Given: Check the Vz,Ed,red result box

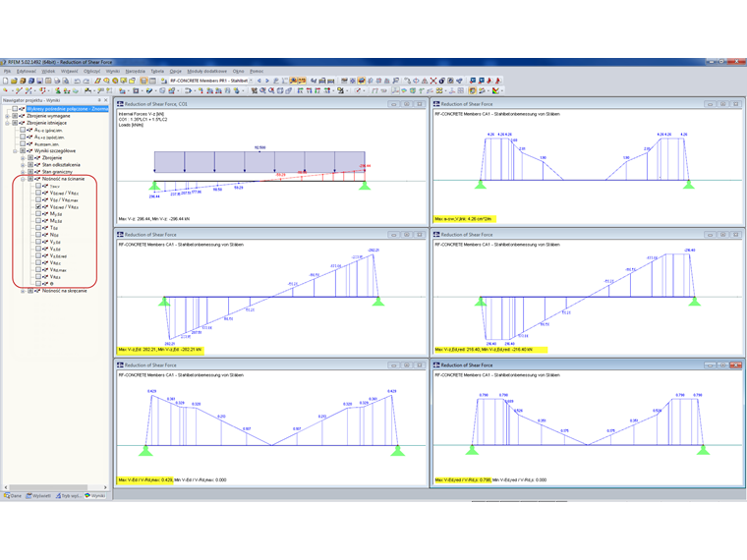Looking at the screenshot, I should (x=38, y=255).
